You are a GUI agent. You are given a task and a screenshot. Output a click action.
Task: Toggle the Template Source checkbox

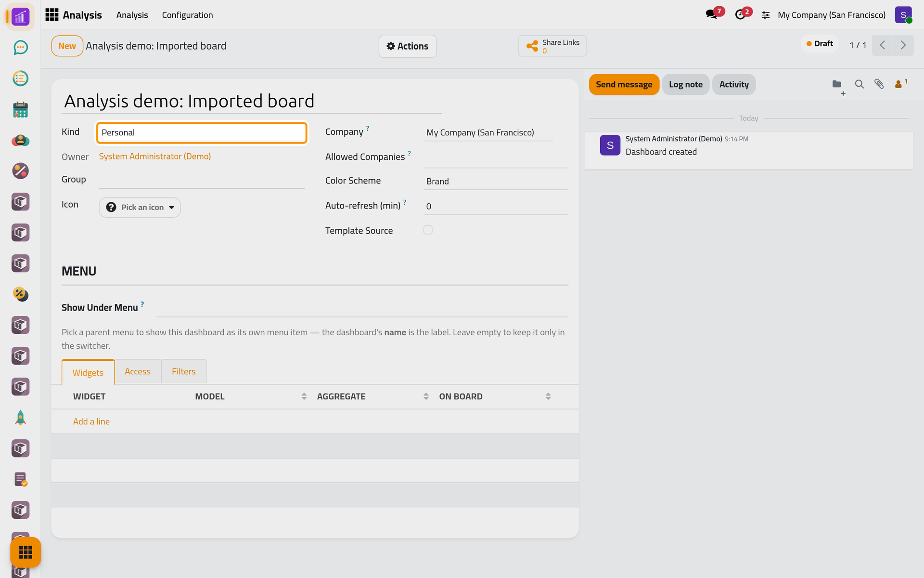[x=428, y=230]
